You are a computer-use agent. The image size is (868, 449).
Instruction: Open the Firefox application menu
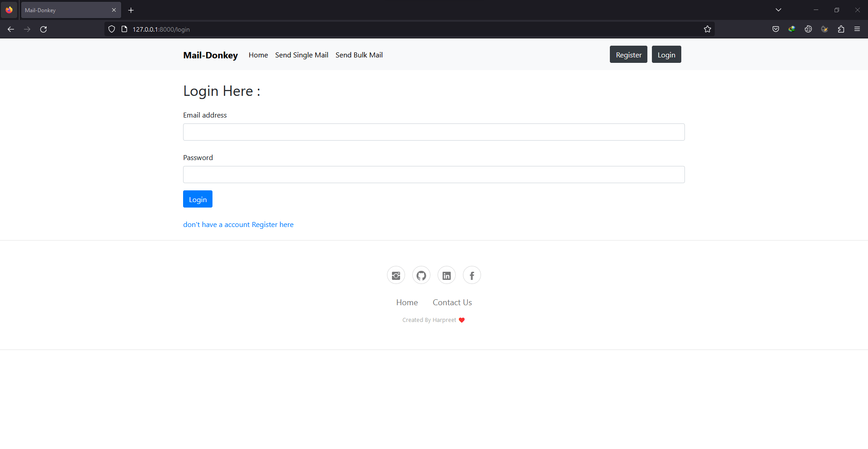coord(857,29)
